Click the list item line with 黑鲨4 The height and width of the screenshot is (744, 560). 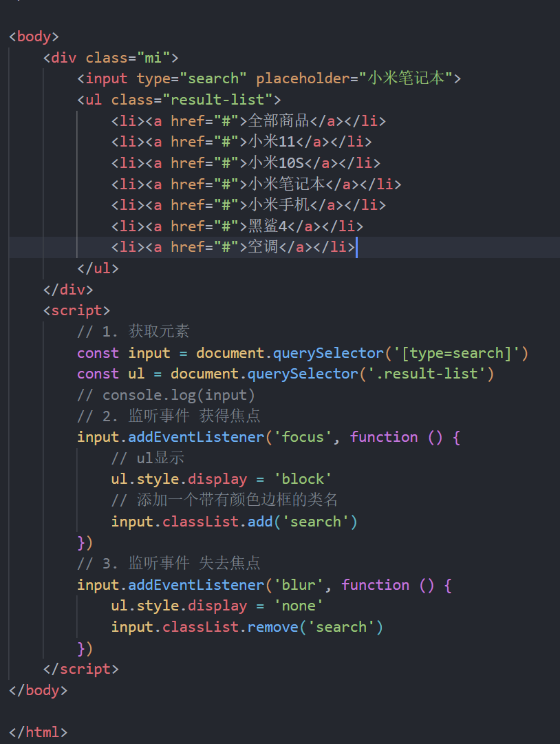point(237,226)
